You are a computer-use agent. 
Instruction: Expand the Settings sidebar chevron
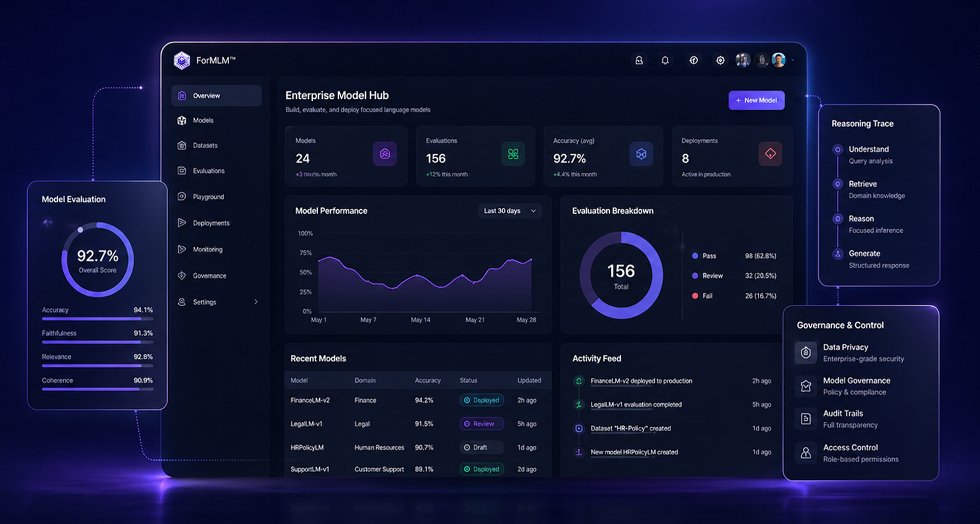tap(255, 302)
